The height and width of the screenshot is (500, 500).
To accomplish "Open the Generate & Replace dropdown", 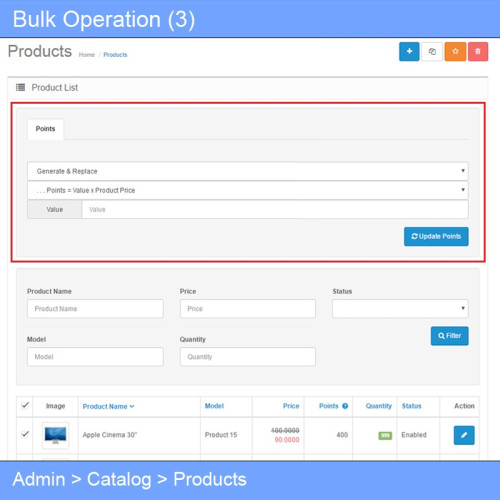I will [248, 171].
